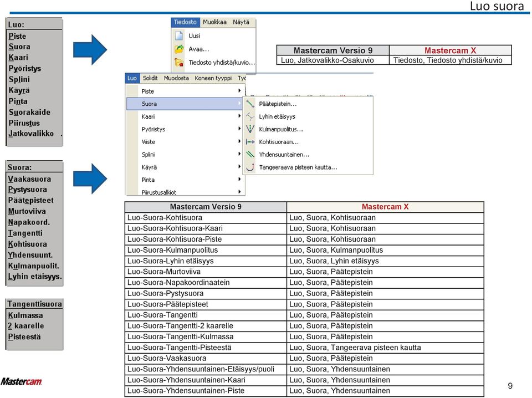
Task: Click Tangentti in the Suora: panel
Action: (x=25, y=233)
